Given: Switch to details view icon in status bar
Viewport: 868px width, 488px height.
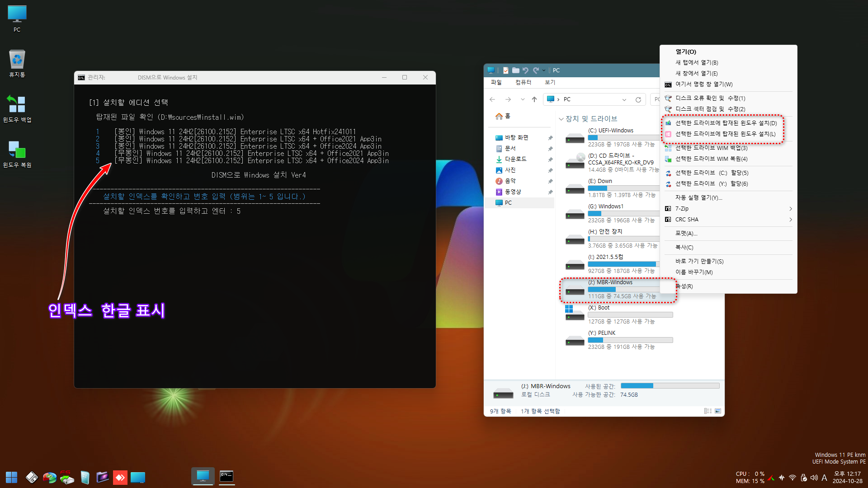Looking at the screenshot, I should (x=708, y=411).
